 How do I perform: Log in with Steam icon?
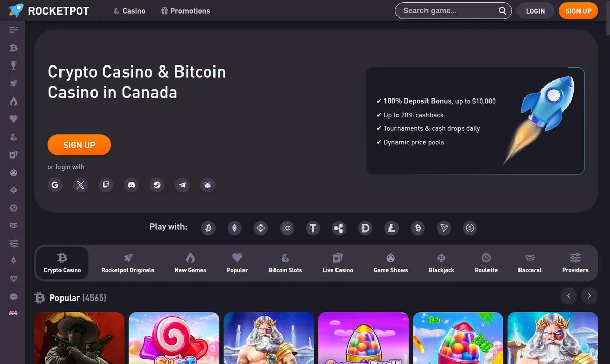click(x=157, y=185)
